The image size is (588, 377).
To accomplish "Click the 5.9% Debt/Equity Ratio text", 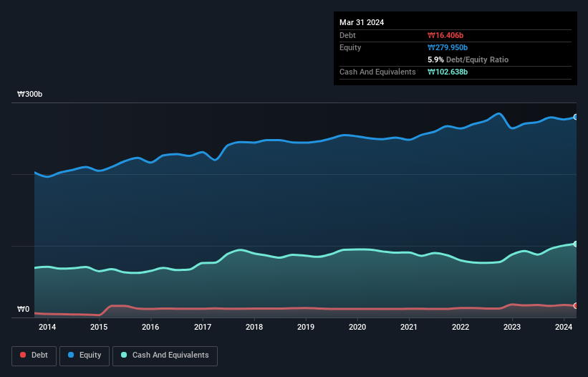I will (468, 59).
